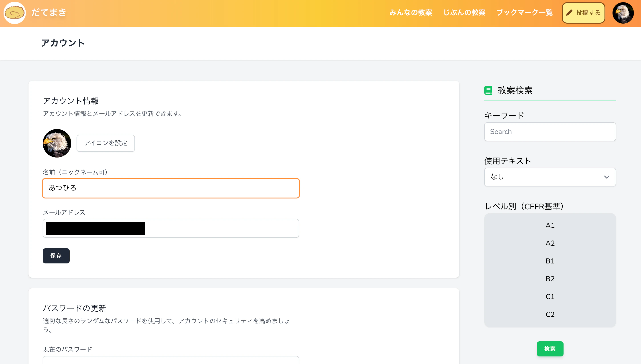The height and width of the screenshot is (364, 641).
Task: Click the アカウント情報 section title
Action: (71, 101)
